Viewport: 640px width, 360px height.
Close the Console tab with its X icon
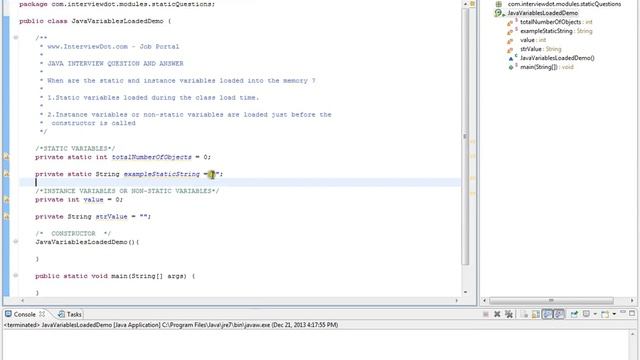[42, 314]
